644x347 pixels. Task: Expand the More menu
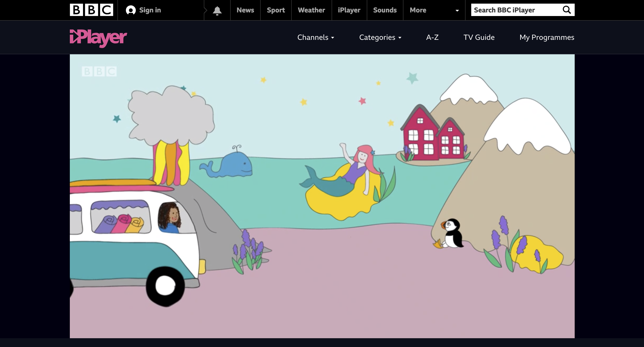418,10
